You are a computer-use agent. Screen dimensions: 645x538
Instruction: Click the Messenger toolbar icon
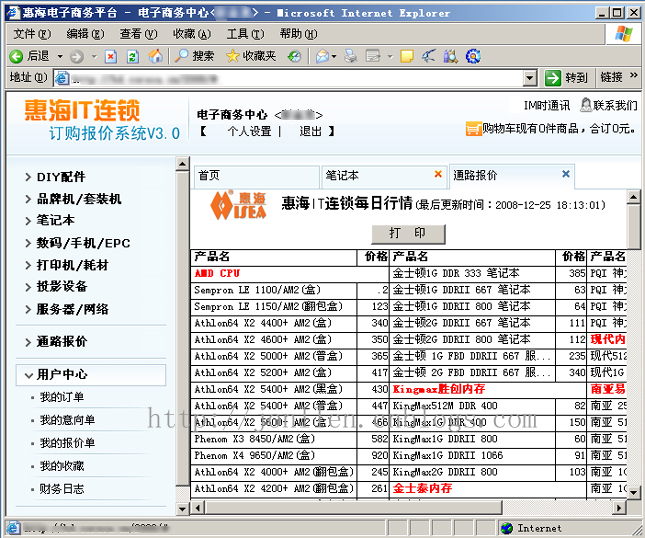tap(429, 56)
